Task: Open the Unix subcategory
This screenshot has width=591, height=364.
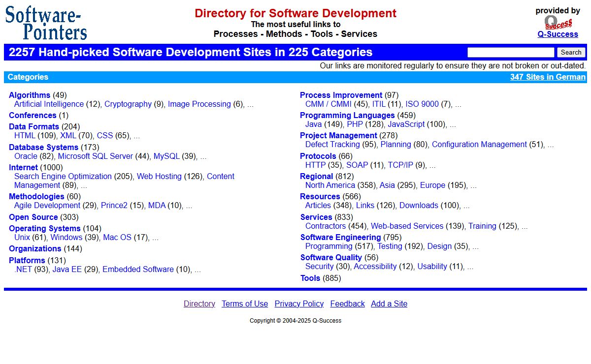Action: [22, 238]
